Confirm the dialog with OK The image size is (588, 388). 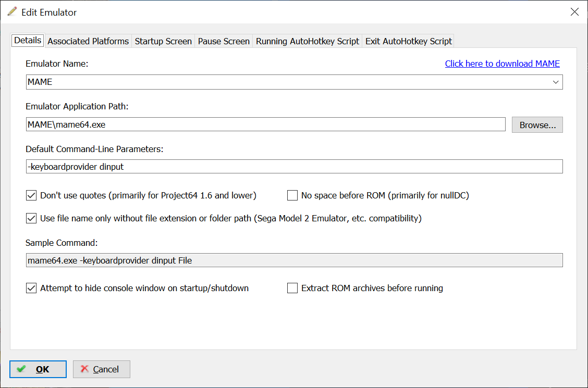tap(38, 369)
